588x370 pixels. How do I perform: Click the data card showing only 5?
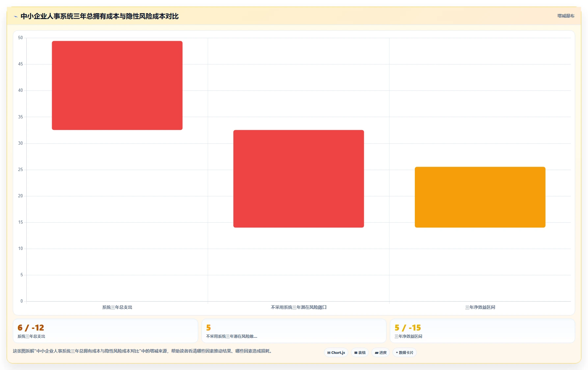click(294, 331)
